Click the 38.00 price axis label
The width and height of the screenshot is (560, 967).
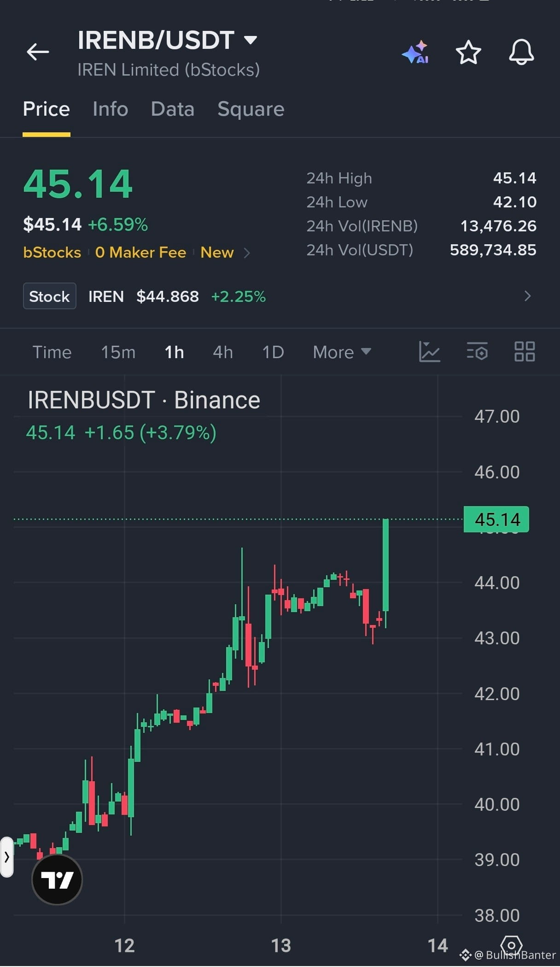tap(497, 915)
